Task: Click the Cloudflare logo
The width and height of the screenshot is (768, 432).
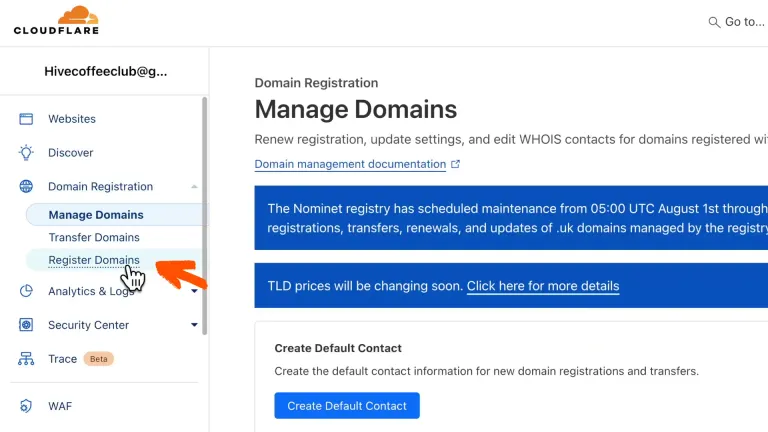Action: [x=56, y=20]
